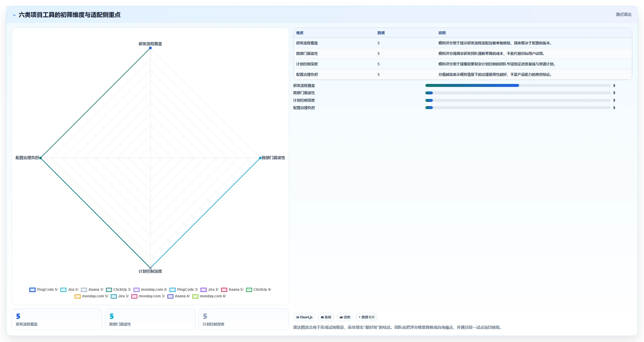
Task: Click the footer note starting 雷达图适合用于形成试用假设
Action: tap(398, 327)
